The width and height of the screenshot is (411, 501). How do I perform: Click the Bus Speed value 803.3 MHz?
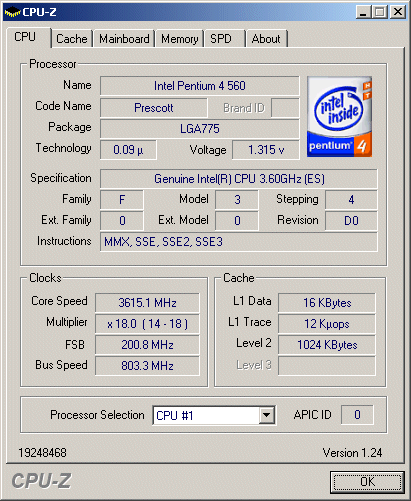point(147,366)
